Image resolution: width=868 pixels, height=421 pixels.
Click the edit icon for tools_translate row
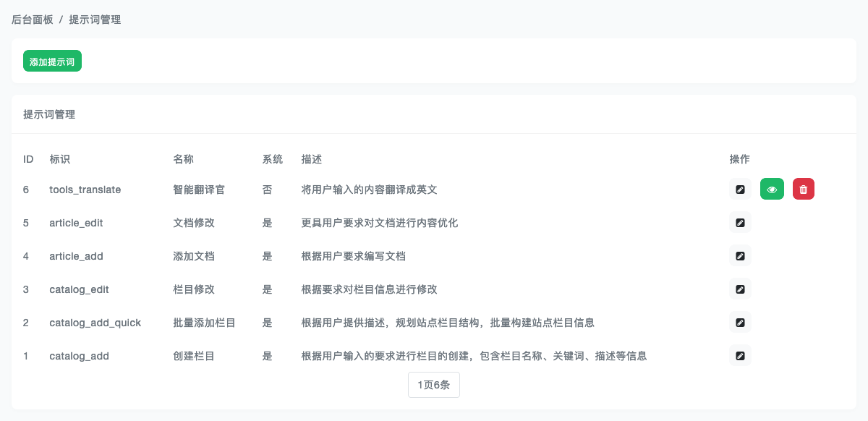coord(740,190)
